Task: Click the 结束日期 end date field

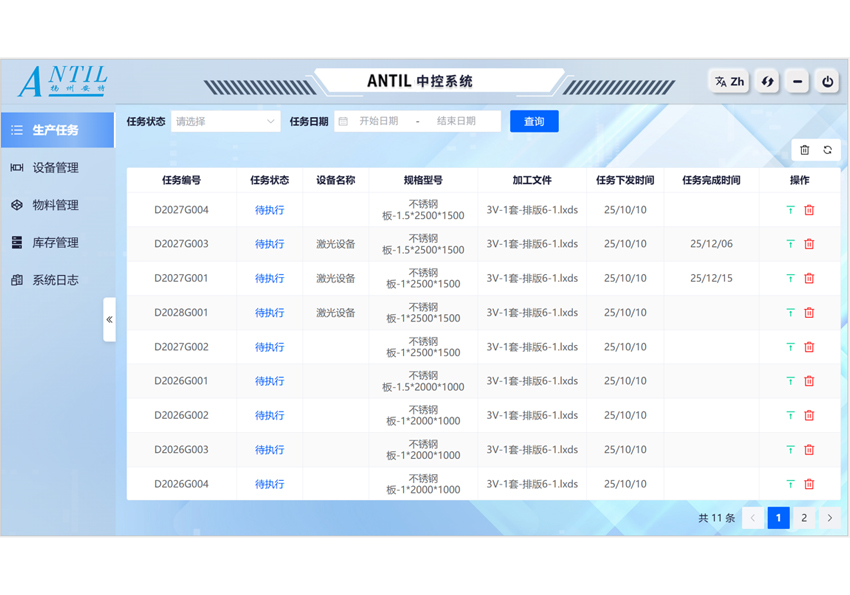Action: (x=456, y=122)
